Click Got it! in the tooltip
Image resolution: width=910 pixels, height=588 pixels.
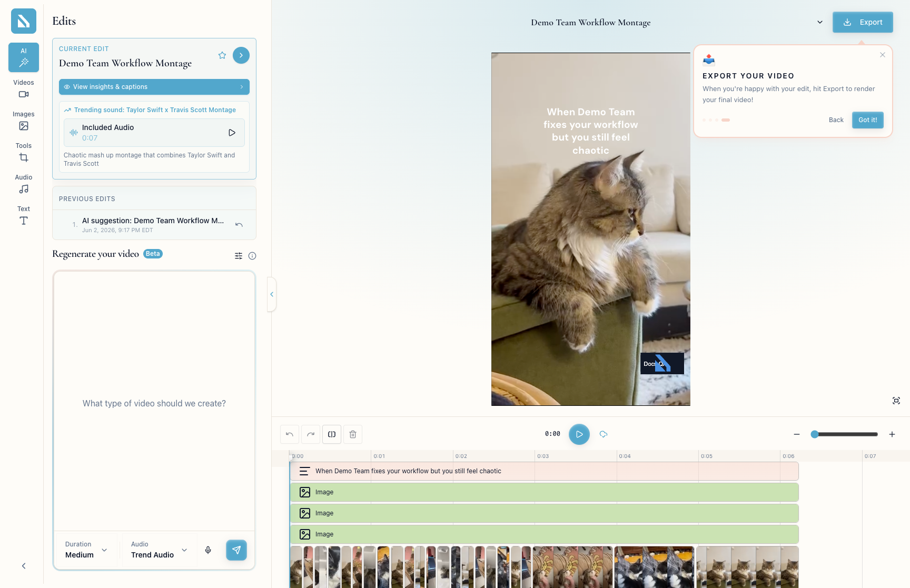(868, 120)
